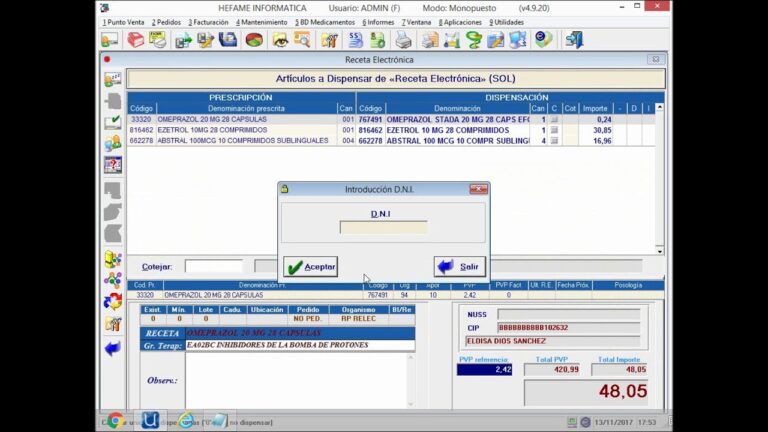768x432 pixels.
Task: Open Internet Explorer from the taskbar
Action: pos(187,421)
